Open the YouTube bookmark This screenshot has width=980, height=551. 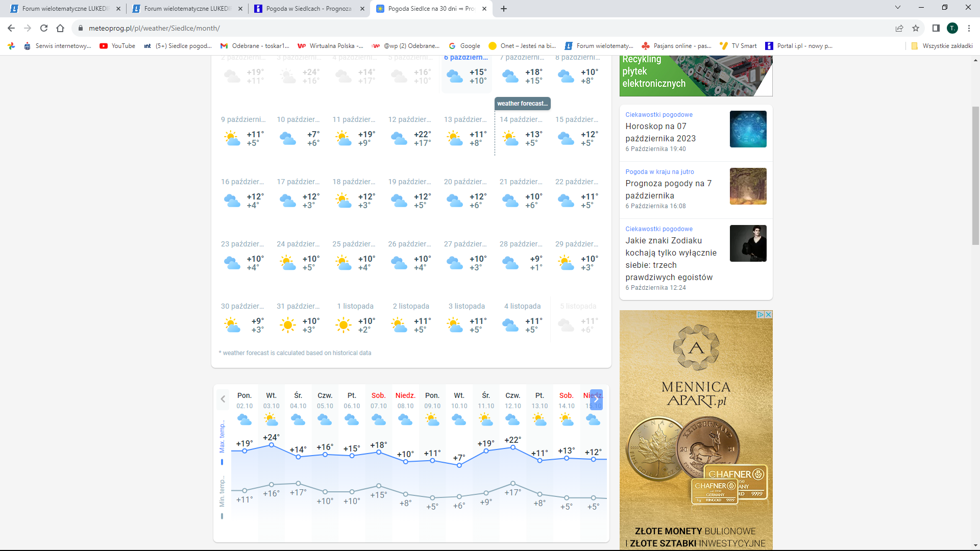pyautogui.click(x=118, y=46)
